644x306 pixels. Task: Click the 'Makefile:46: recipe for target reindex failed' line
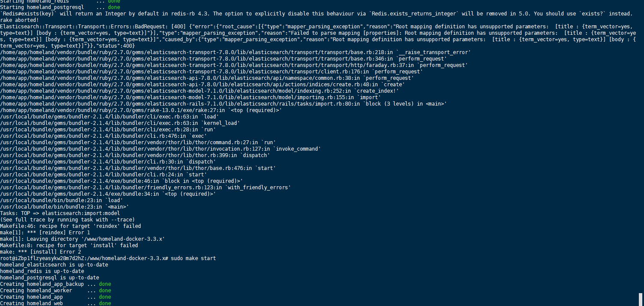coord(70,226)
